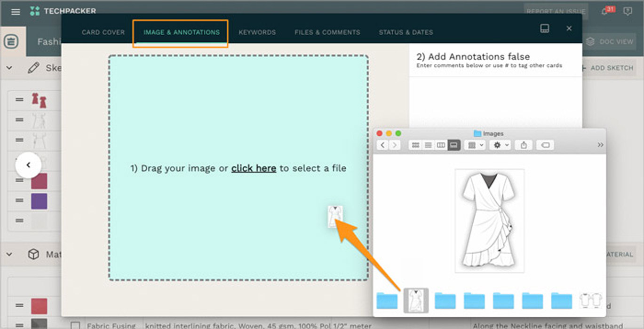Open the Card Cover tab
The height and width of the screenshot is (329, 644).
(x=103, y=32)
